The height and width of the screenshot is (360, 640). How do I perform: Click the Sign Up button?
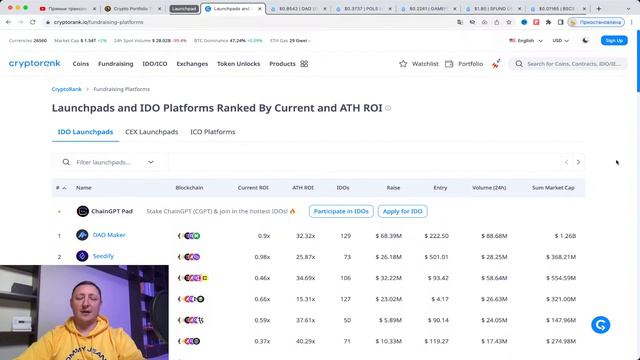pyautogui.click(x=614, y=40)
